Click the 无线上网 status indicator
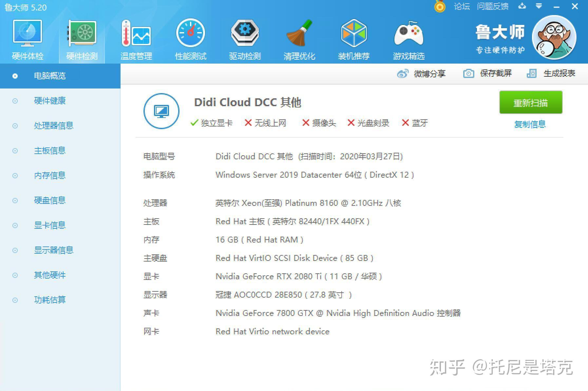This screenshot has width=588, height=391. click(265, 123)
